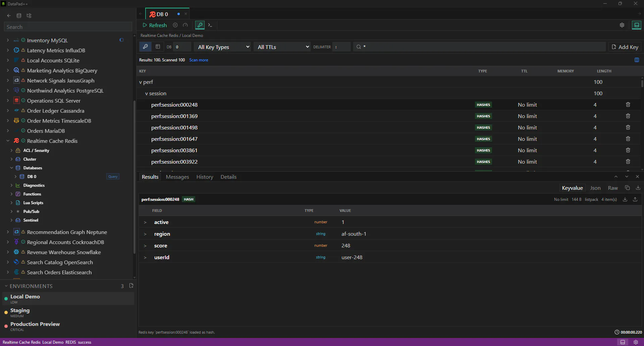This screenshot has height=346, width=644.
Task: Delete key perf:session:001369
Action: pos(628,116)
